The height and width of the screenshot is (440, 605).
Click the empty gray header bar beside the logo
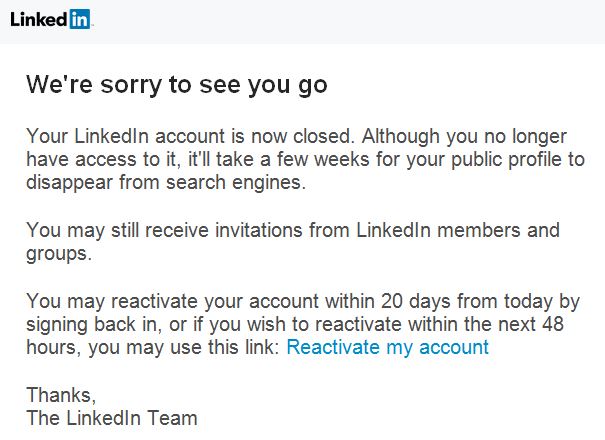350,20
